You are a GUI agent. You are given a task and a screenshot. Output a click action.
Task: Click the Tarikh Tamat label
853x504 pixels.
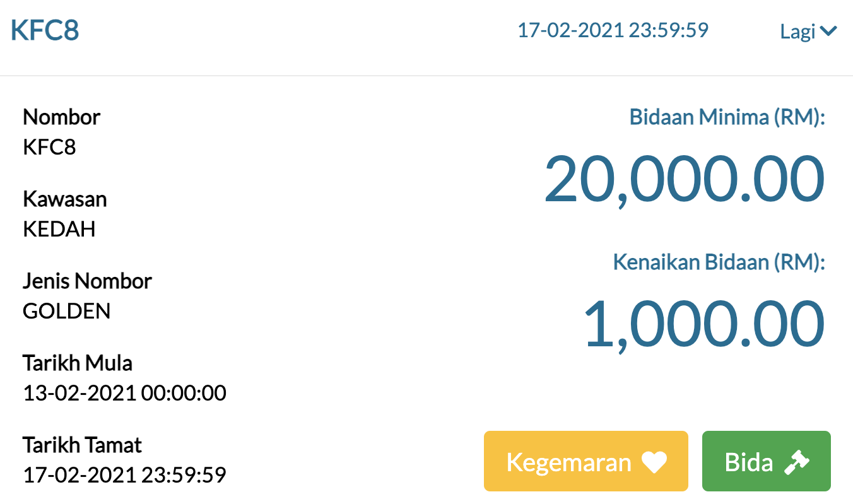82,445
